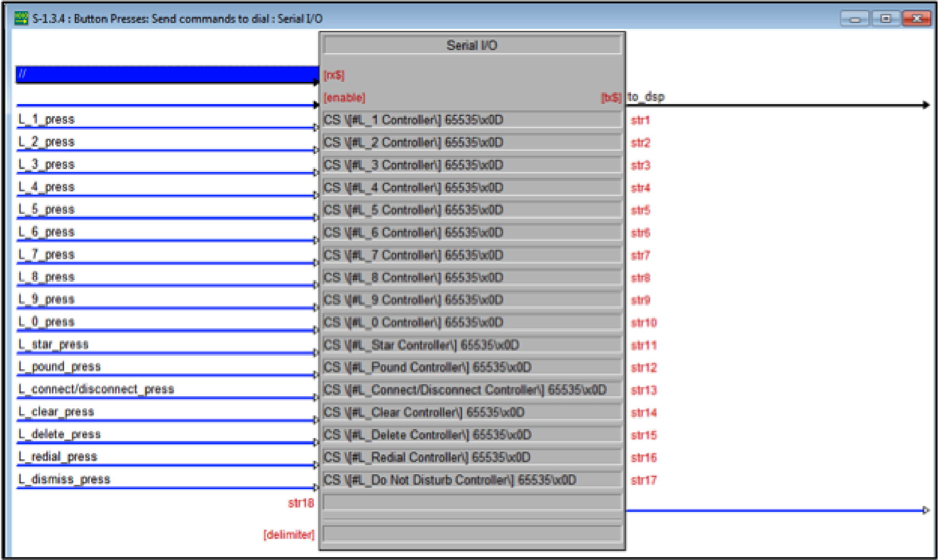Click the str1 output label
The image size is (938, 560).
point(639,120)
